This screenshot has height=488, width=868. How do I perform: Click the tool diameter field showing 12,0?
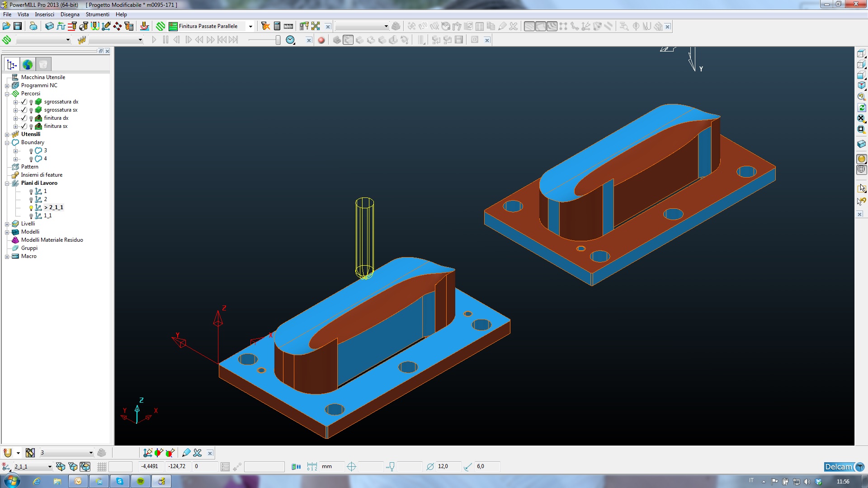pyautogui.click(x=448, y=466)
